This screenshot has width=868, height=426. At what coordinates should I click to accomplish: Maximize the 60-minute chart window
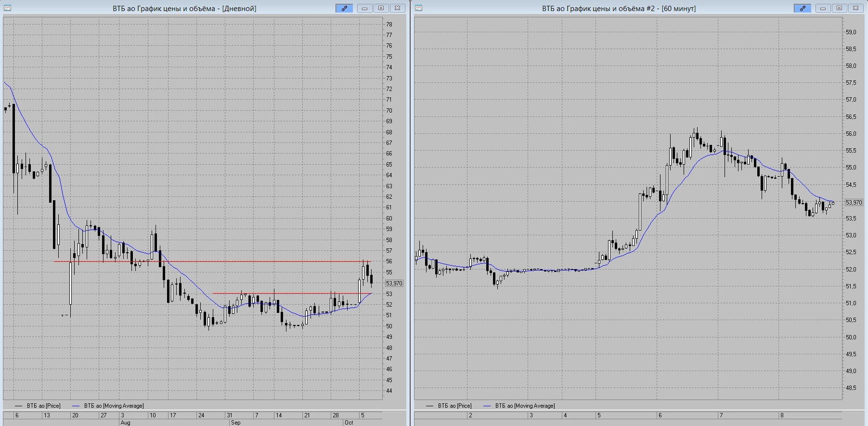(839, 8)
